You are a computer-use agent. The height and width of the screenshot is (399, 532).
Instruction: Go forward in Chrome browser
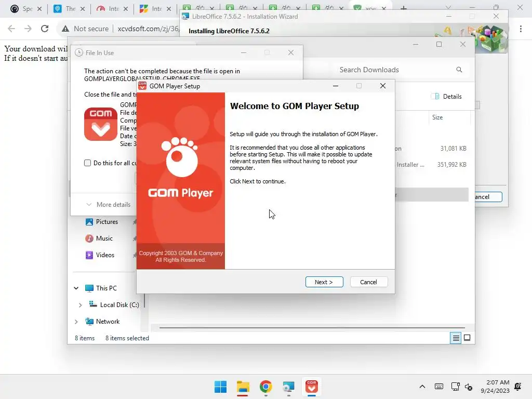tap(28, 29)
